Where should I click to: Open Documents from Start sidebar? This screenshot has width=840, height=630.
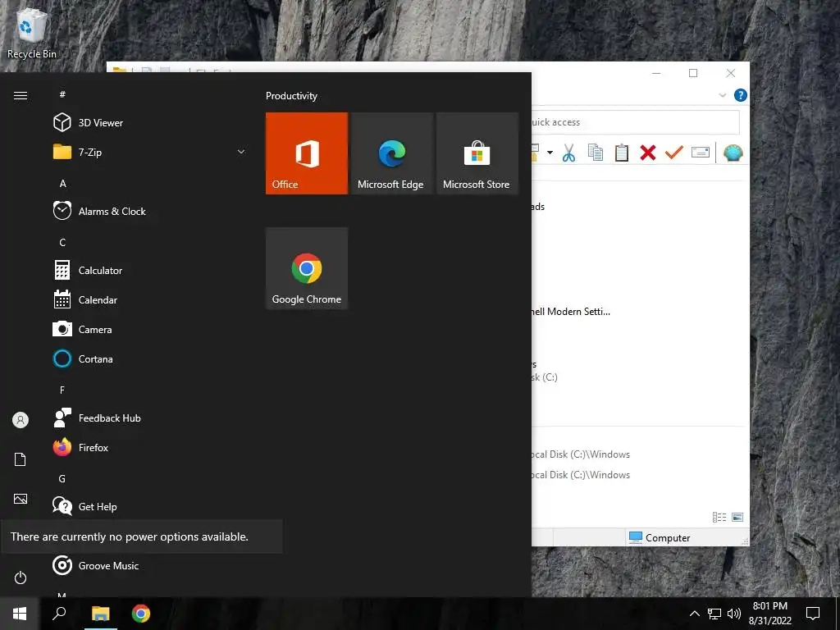(21, 459)
